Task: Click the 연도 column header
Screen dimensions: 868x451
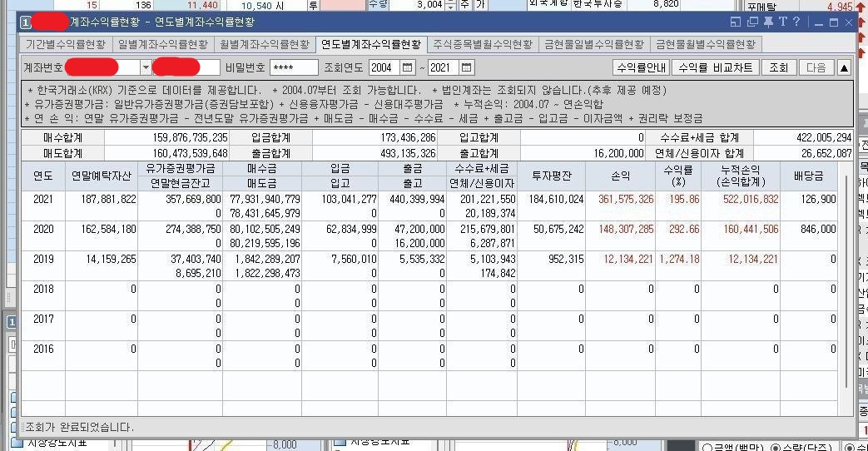Action: pos(43,176)
